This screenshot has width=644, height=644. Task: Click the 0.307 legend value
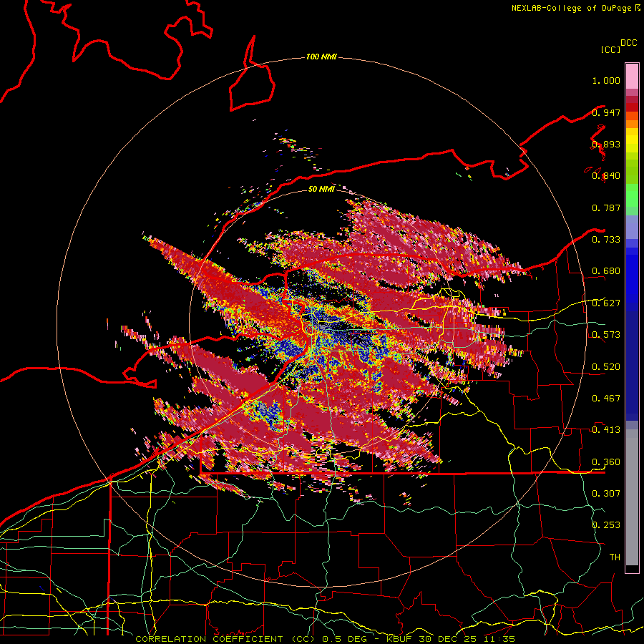click(606, 494)
